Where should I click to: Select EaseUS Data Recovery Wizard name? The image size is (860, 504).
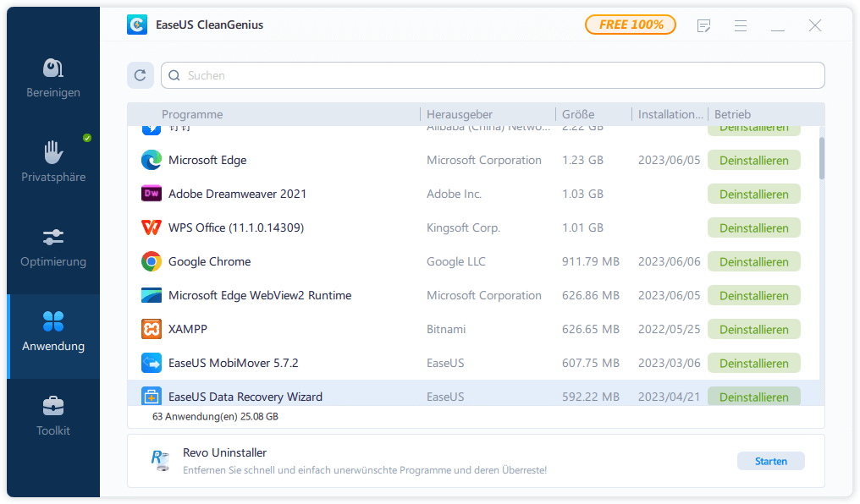[245, 397]
